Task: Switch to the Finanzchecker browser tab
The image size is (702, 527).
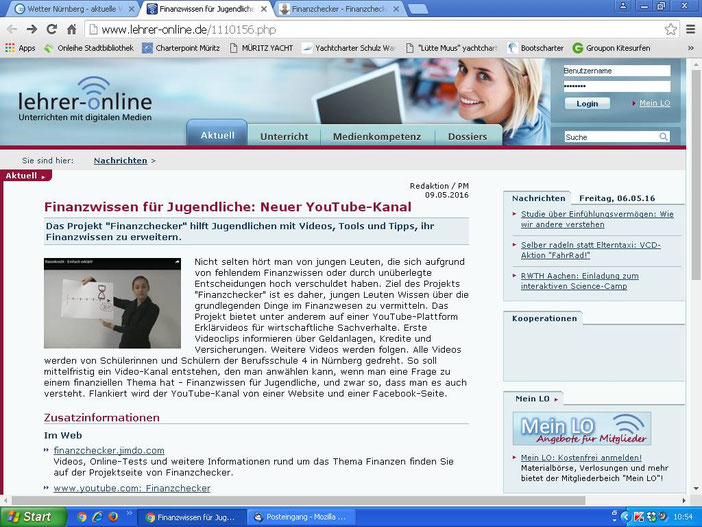Action: coord(338,9)
